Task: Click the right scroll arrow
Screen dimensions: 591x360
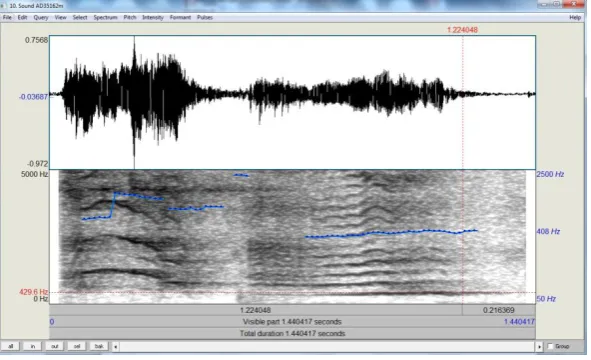Action: tap(539, 346)
